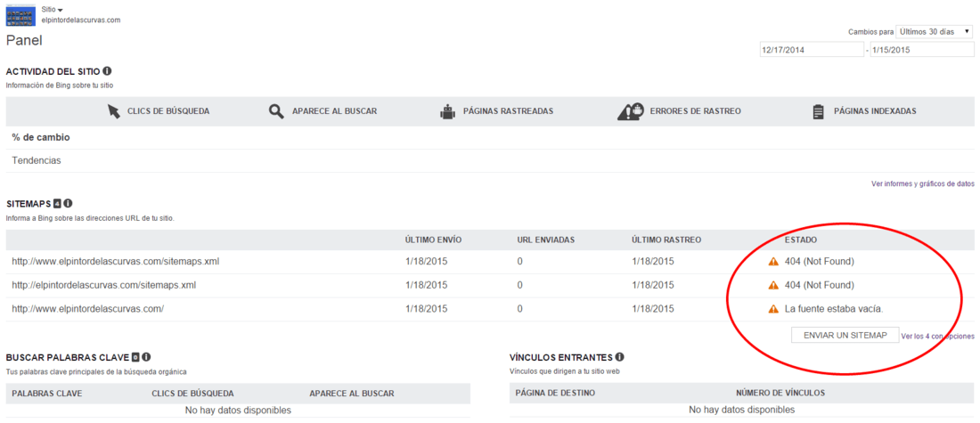Click the ÚLTIMO RASTREO column header
The width and height of the screenshot is (980, 423).
[x=666, y=240]
